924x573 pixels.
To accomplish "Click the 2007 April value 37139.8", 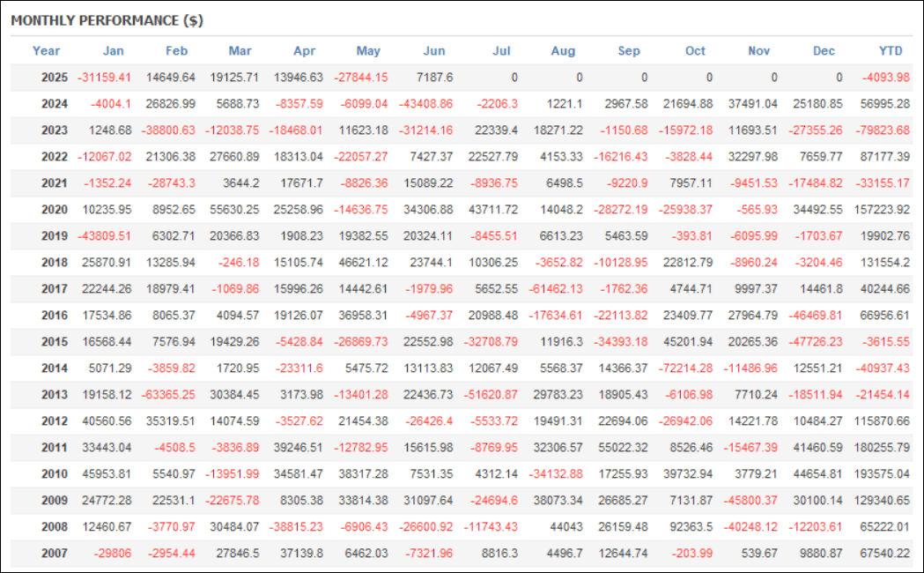I will click(x=302, y=554).
